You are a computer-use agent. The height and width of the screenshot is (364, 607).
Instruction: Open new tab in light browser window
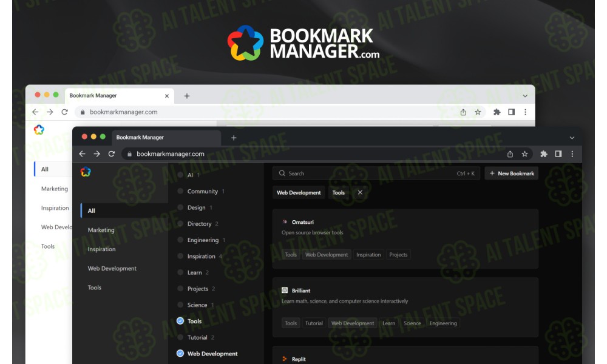(x=186, y=96)
